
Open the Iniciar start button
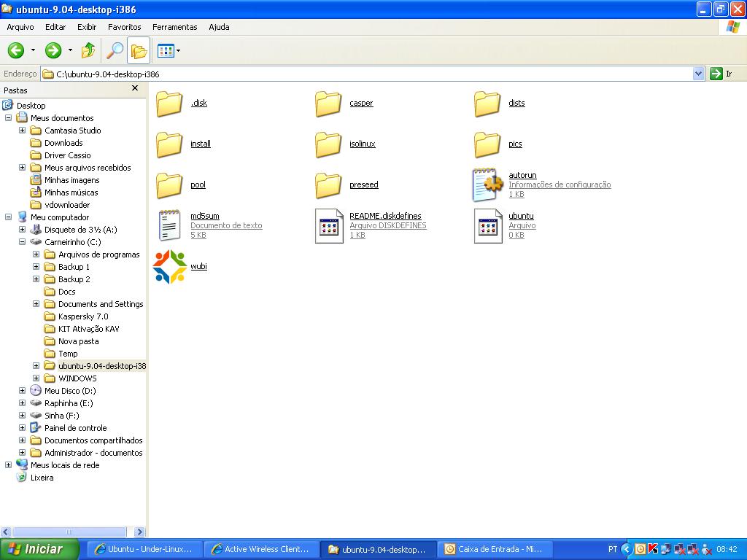coord(39,549)
